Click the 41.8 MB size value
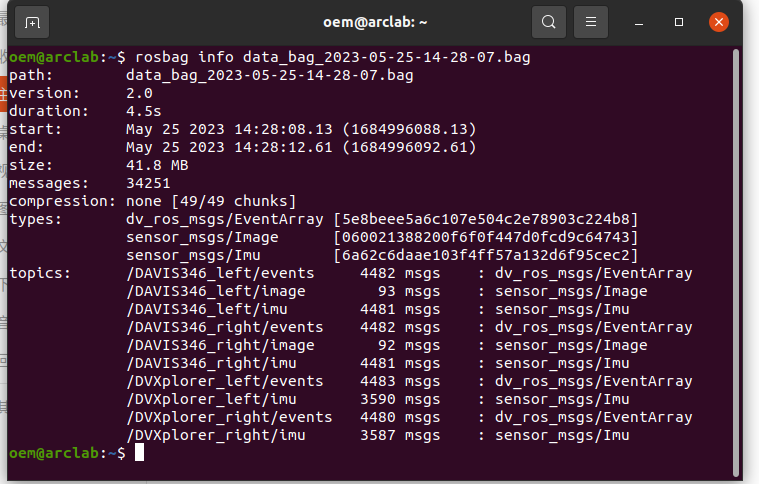Screen dimensions: 759x484 click(x=157, y=165)
